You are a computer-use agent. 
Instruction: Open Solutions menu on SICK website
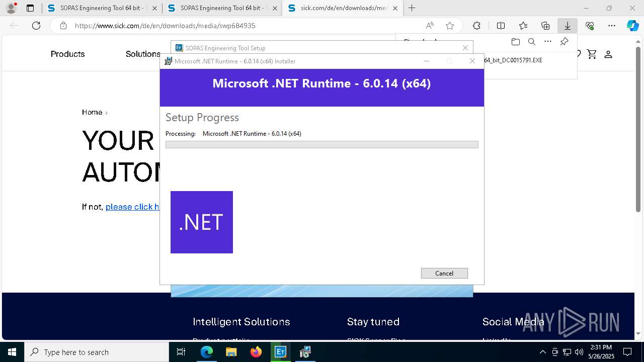[143, 54]
